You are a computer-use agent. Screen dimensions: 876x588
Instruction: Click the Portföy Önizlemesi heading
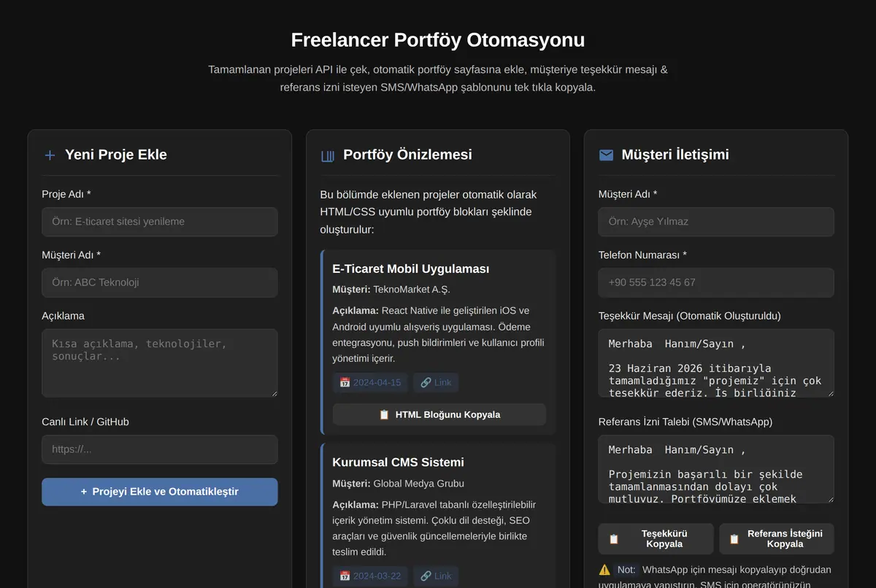407,155
